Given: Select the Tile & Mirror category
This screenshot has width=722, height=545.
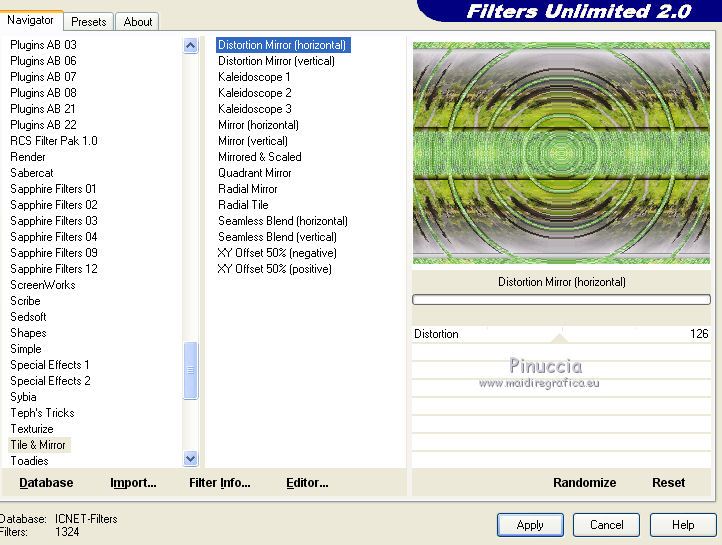Looking at the screenshot, I should (39, 445).
